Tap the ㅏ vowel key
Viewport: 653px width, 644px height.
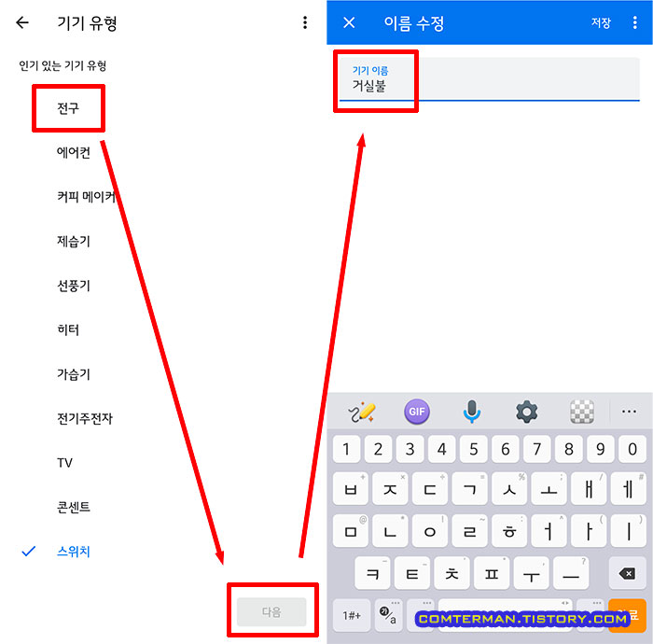coord(589,531)
